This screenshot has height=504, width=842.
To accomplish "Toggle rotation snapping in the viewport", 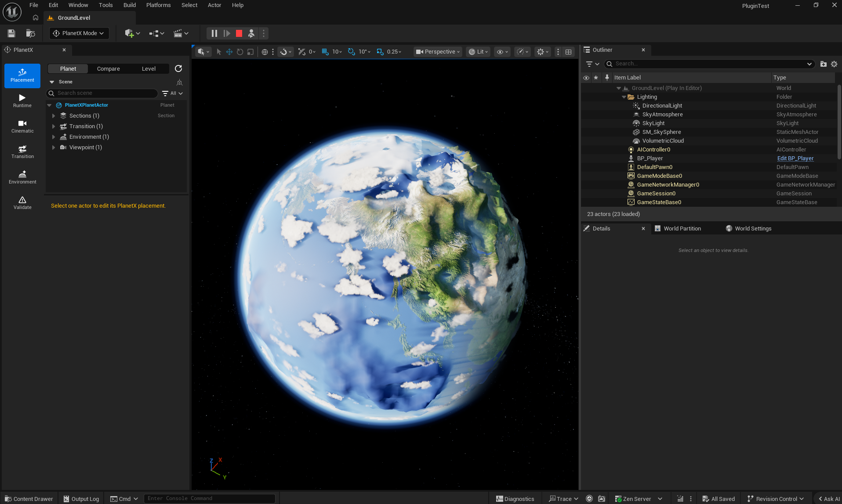I will (352, 52).
